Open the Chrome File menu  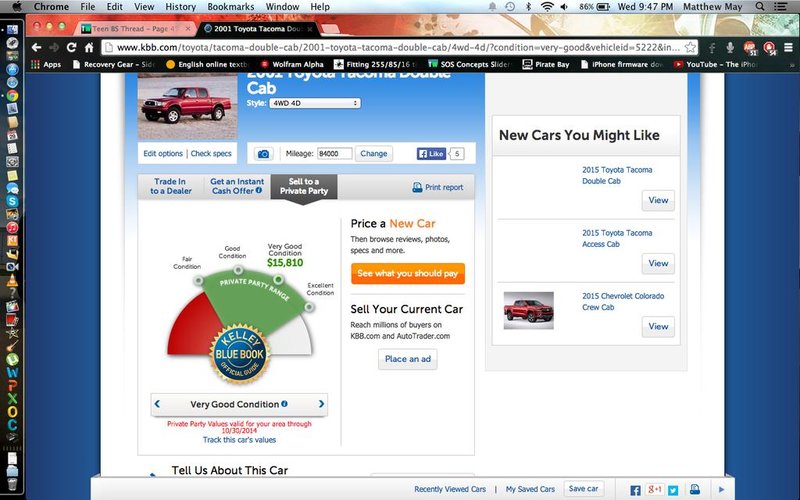pos(88,7)
